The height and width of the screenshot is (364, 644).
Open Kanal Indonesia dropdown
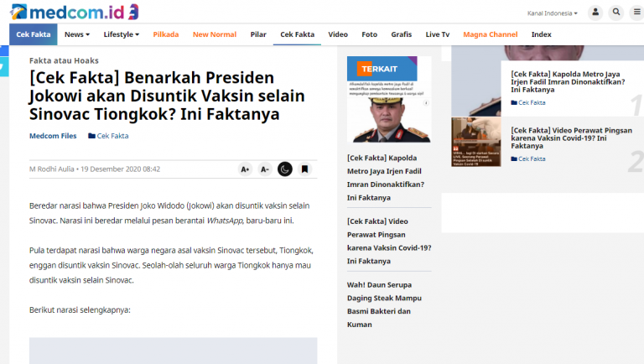552,13
